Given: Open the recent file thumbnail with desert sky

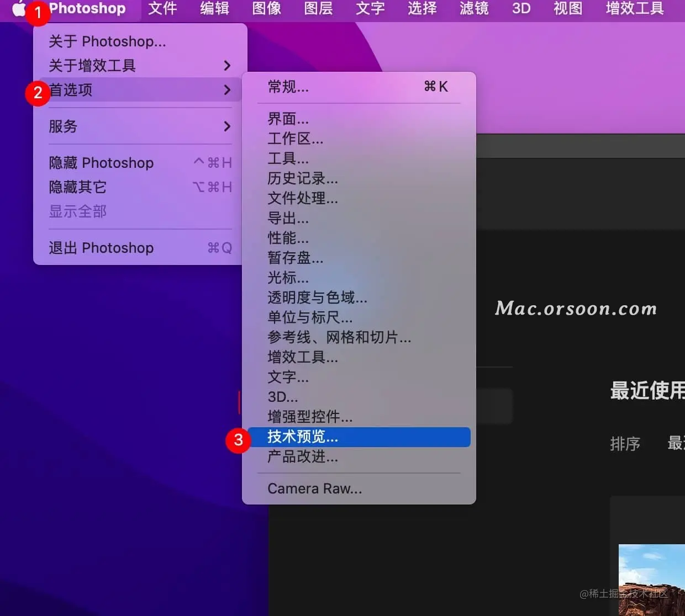Looking at the screenshot, I should point(652,580).
